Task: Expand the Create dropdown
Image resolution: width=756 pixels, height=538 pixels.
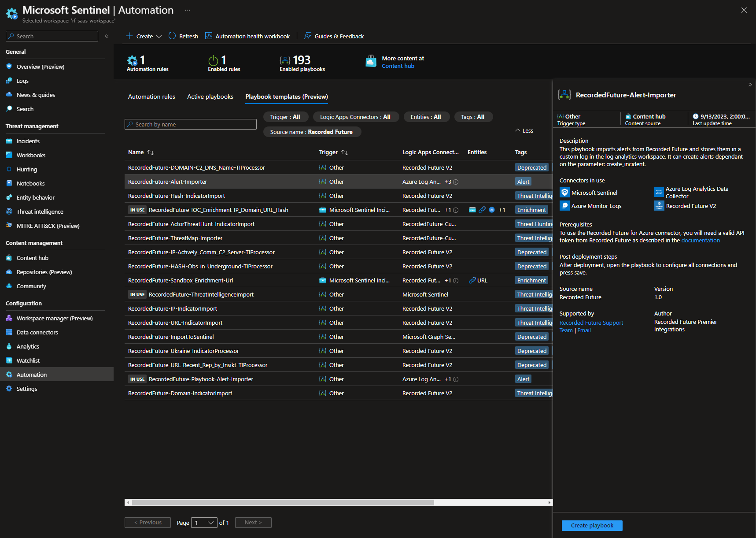Action: pyautogui.click(x=159, y=36)
